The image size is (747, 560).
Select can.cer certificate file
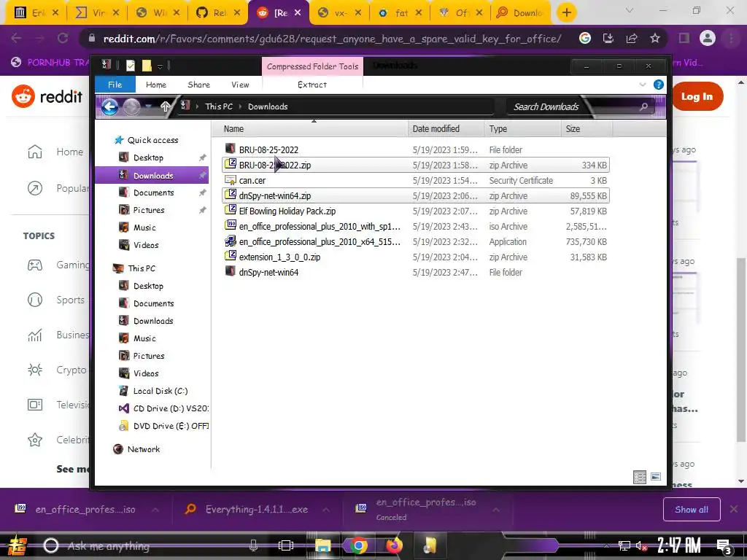(415, 181)
